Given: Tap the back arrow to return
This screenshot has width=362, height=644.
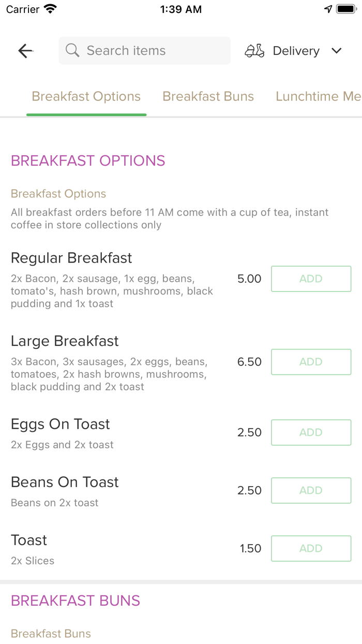Looking at the screenshot, I should click(25, 51).
